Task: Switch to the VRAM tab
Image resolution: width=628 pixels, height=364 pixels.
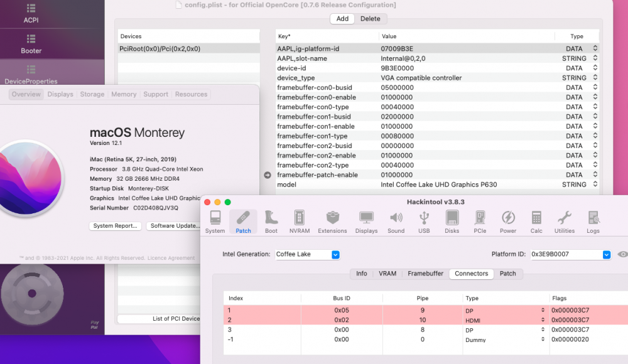Action: (387, 274)
